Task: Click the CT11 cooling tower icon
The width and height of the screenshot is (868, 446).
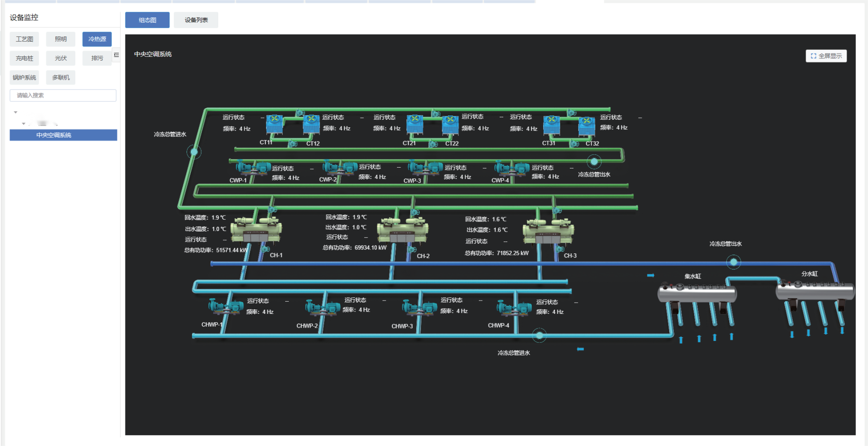Action: (274, 125)
